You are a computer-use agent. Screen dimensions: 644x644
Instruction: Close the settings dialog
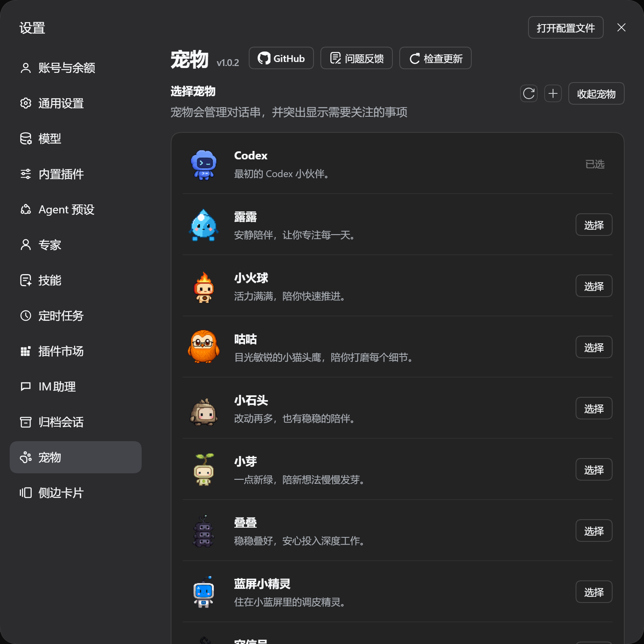[621, 27]
